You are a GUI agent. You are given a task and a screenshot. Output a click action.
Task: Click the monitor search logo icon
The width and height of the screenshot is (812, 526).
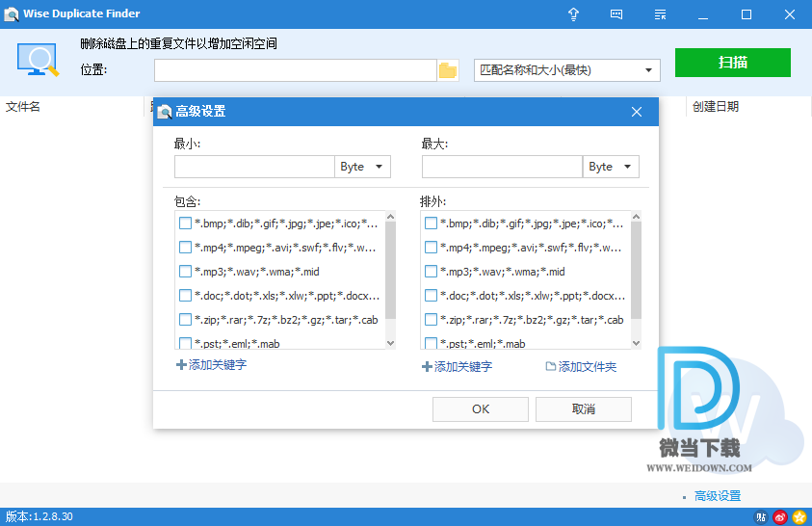click(38, 60)
